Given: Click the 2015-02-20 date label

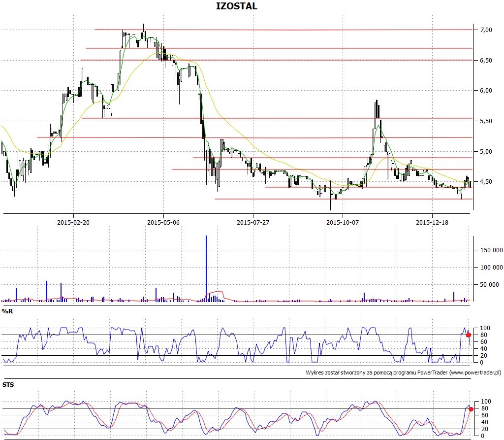Looking at the screenshot, I should click(x=73, y=222).
